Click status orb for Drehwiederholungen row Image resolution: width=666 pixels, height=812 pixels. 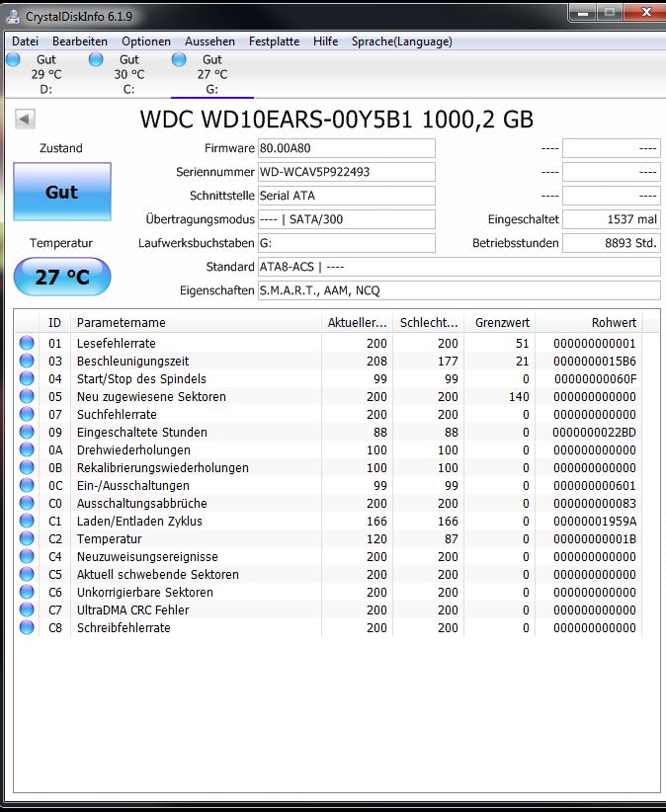[27, 449]
